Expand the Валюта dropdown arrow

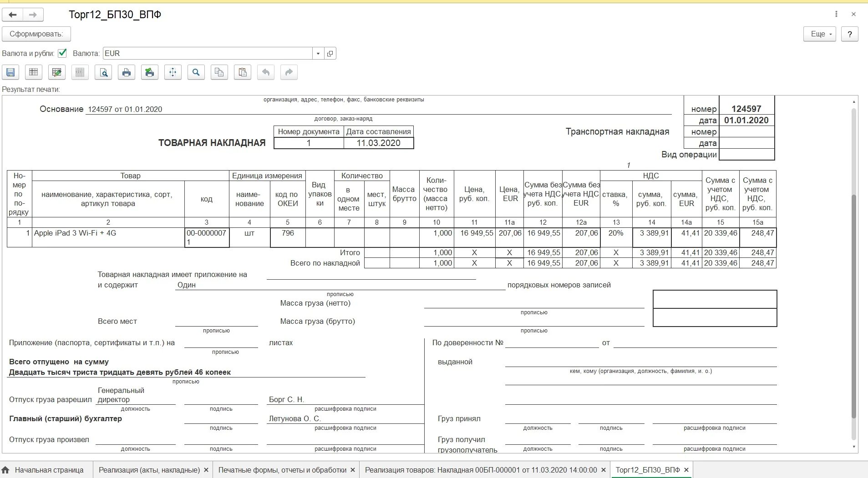click(x=318, y=53)
